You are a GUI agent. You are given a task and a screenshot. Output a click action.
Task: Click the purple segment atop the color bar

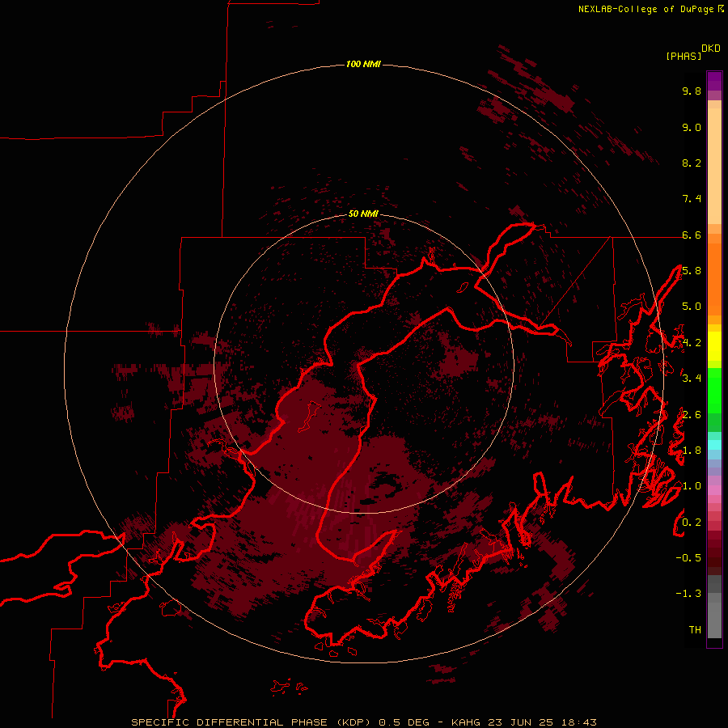[x=714, y=81]
